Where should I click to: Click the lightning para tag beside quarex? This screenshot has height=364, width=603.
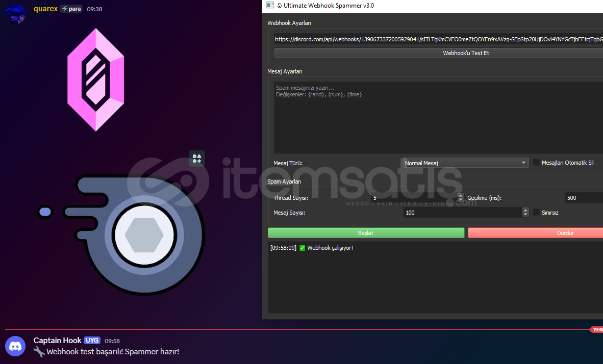[71, 9]
